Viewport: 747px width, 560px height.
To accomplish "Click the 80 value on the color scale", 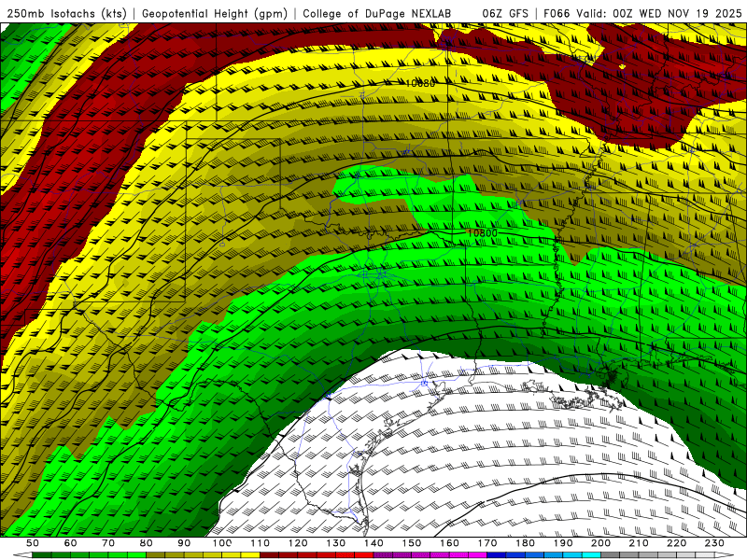I will [x=146, y=543].
